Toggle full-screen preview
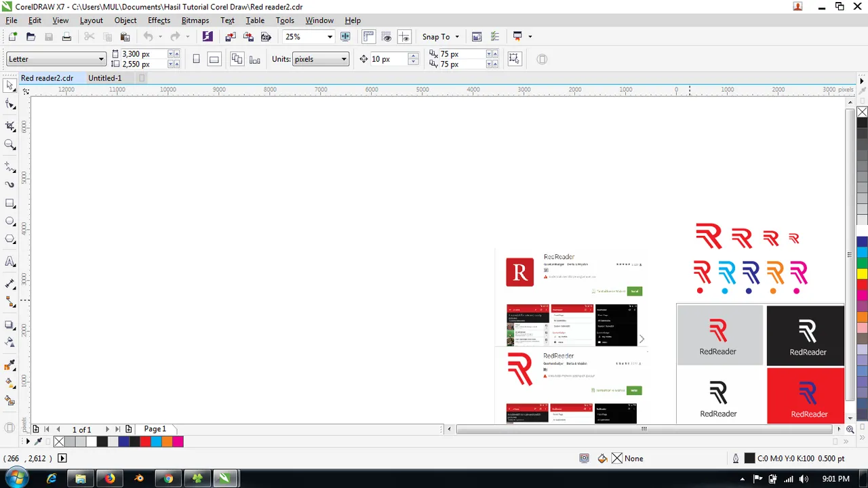 (345, 37)
